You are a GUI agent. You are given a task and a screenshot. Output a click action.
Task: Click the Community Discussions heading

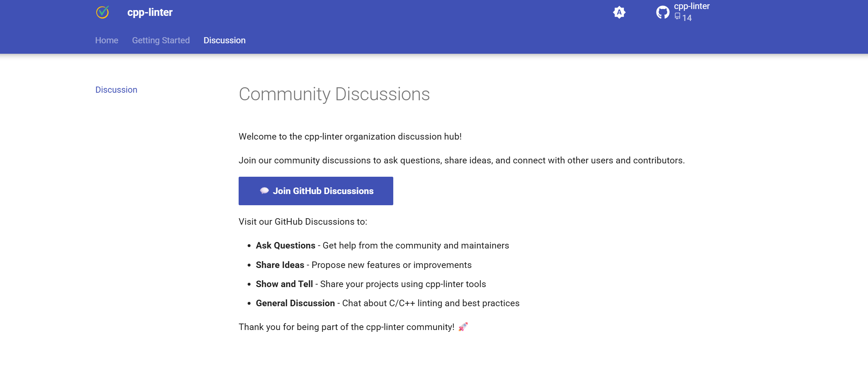pyautogui.click(x=334, y=94)
